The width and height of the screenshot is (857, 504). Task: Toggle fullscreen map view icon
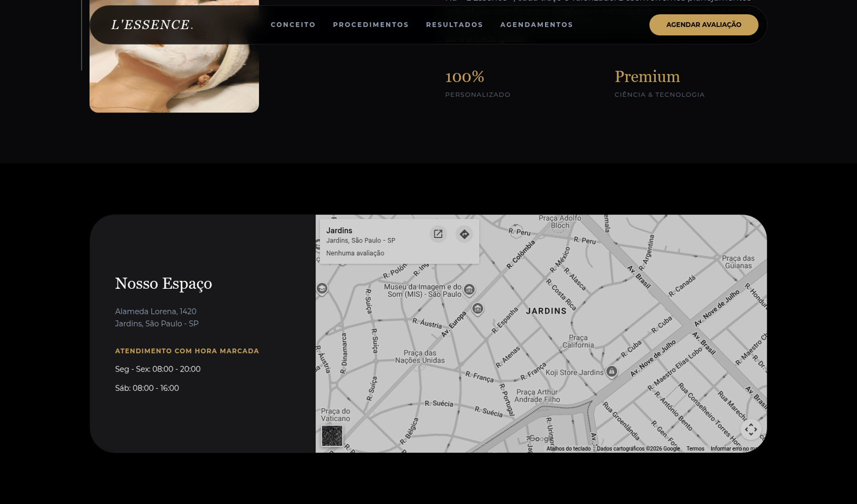tap(751, 429)
